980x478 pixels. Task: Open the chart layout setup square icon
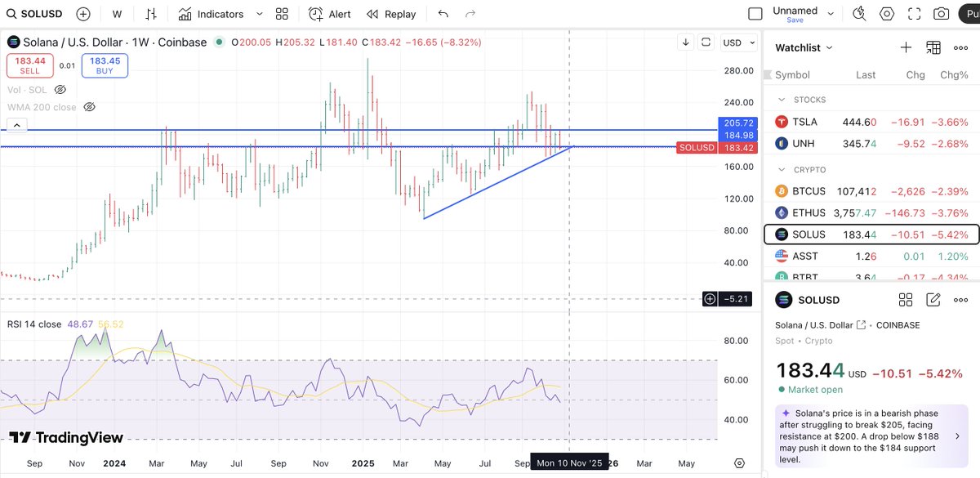[755, 14]
